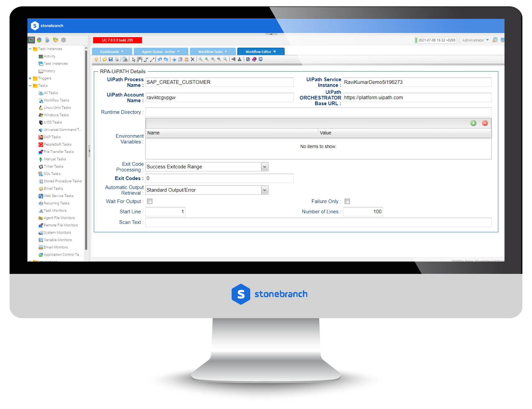532x409 pixels.
Task: Select the arrow pointer tool
Action: (134, 60)
